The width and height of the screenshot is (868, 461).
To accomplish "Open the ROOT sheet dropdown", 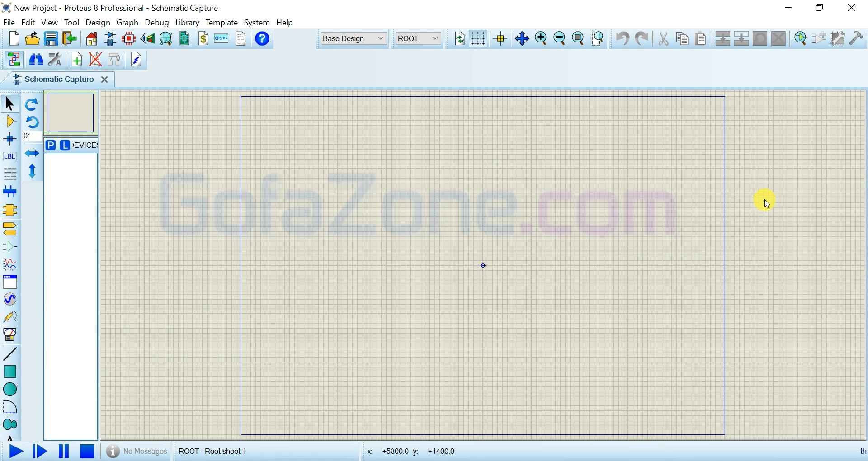I will 418,39.
